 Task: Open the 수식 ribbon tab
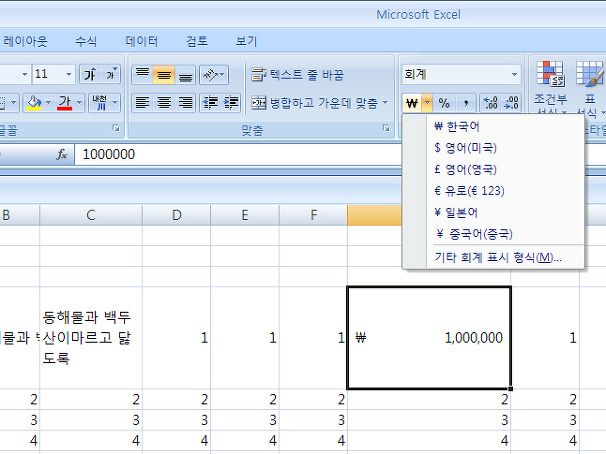point(86,41)
